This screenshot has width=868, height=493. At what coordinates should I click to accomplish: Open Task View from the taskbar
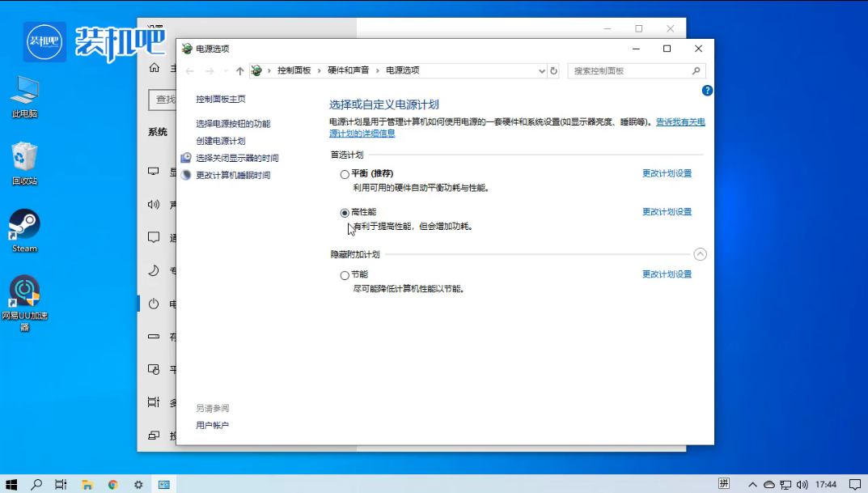coord(60,484)
